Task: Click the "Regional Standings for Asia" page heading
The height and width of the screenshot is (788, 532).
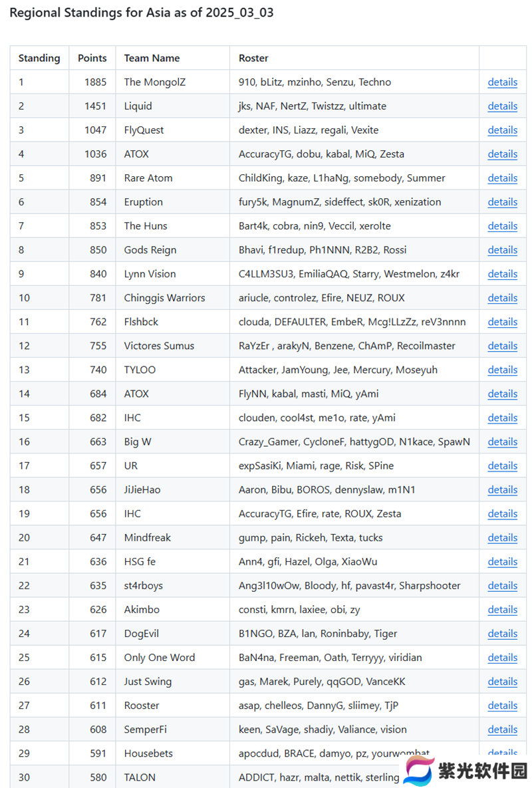Action: [142, 13]
